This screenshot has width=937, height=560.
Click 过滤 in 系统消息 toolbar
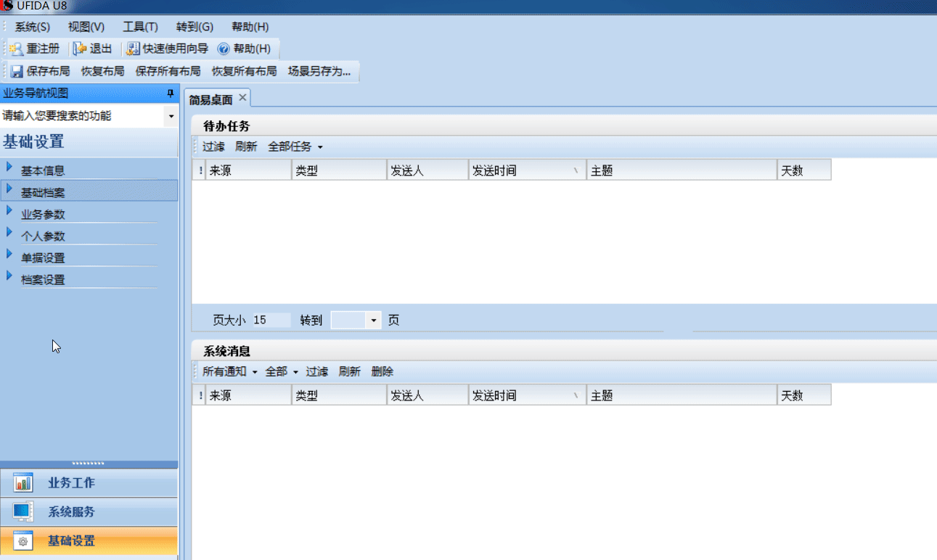[x=316, y=371]
